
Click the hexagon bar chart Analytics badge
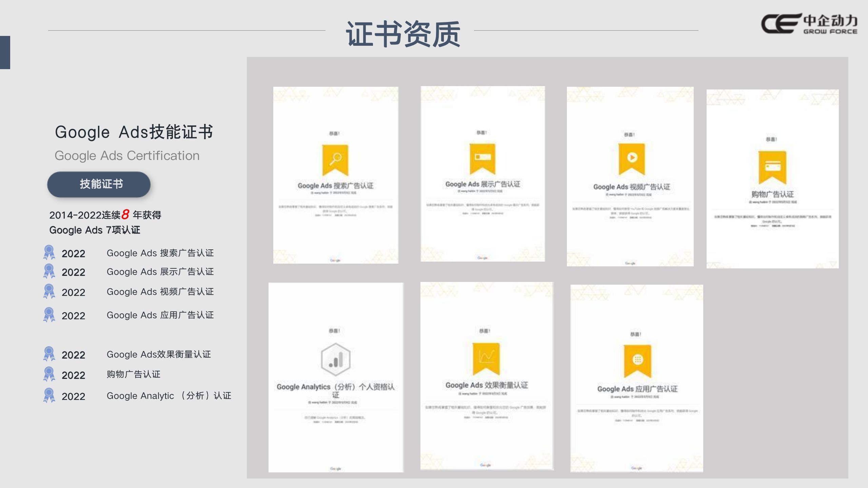tap(336, 359)
